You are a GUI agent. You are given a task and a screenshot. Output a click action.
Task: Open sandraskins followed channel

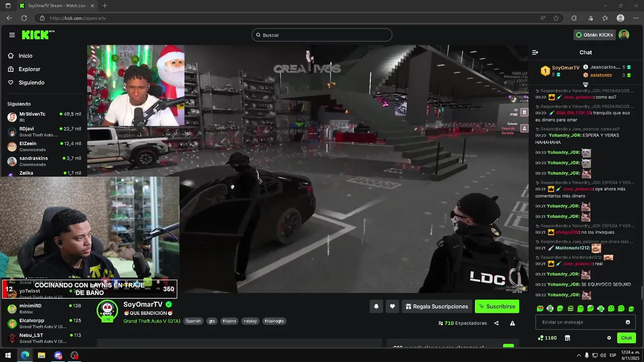click(x=44, y=161)
